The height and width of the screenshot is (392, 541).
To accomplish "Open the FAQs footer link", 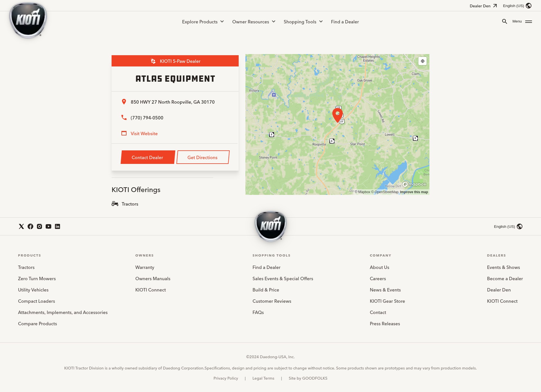I will pos(258,312).
